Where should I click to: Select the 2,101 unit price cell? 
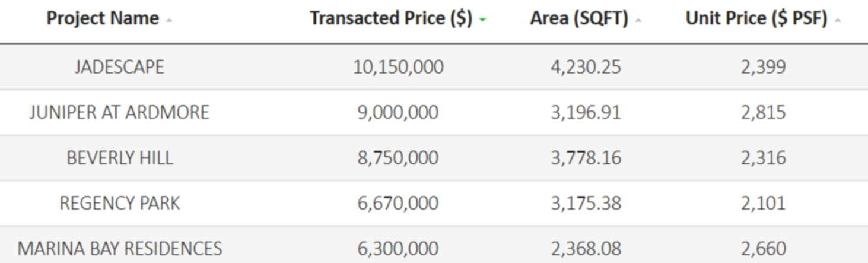[x=762, y=203]
